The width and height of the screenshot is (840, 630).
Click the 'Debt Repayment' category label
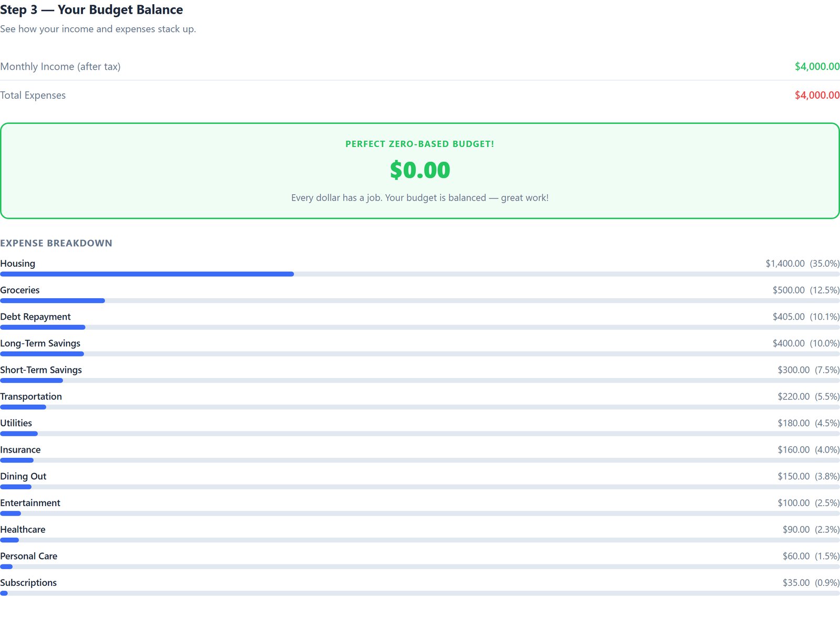[x=35, y=317]
